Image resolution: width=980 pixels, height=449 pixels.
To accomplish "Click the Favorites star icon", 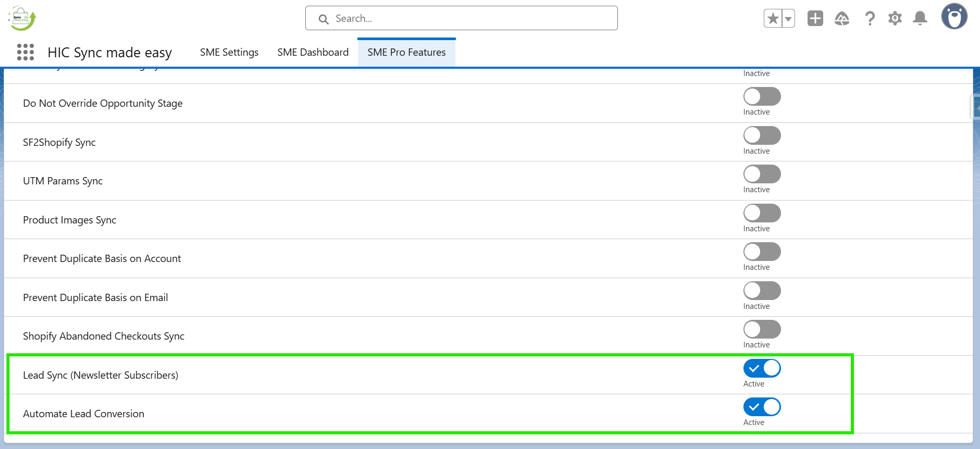I will point(773,19).
